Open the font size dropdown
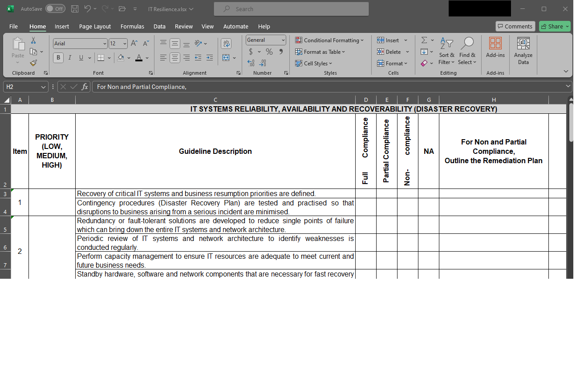 click(x=125, y=44)
